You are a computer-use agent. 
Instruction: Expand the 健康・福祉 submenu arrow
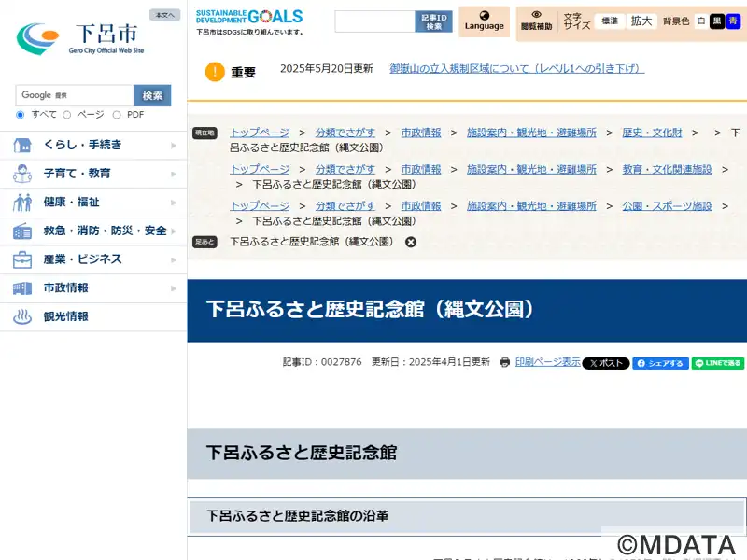click(174, 203)
